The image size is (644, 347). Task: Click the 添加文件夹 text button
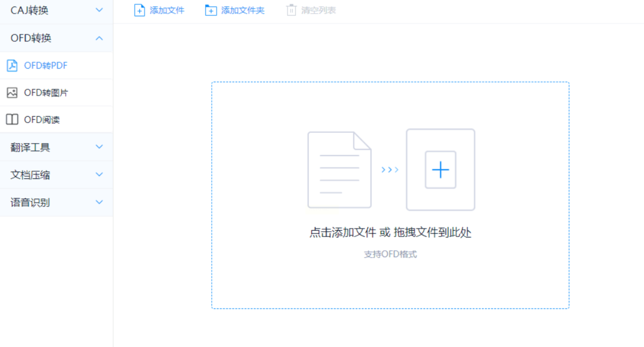(x=243, y=10)
